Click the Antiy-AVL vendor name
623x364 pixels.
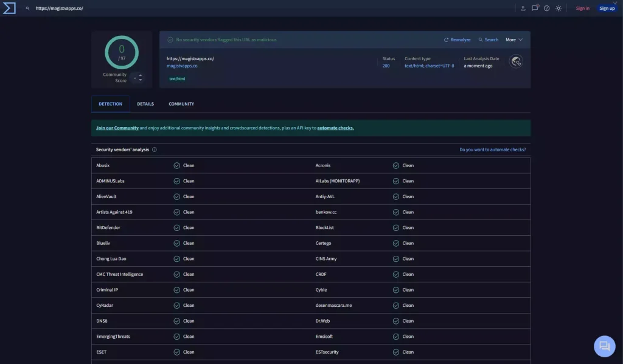[x=325, y=196]
